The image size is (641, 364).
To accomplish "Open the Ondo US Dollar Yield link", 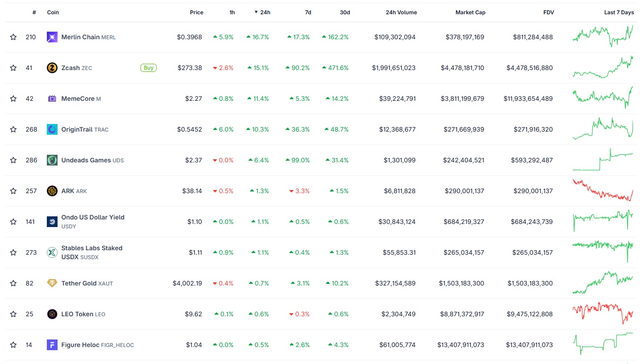I will click(x=93, y=217).
